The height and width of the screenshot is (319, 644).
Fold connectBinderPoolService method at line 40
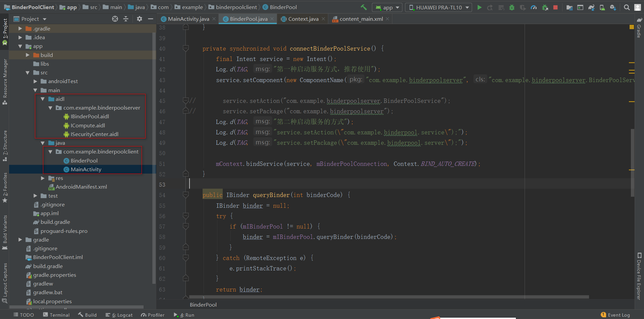[x=185, y=49]
